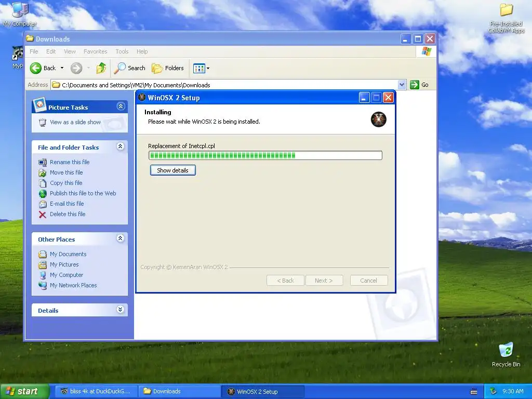Open the Help menu
The width and height of the screenshot is (532, 399).
coord(142,51)
